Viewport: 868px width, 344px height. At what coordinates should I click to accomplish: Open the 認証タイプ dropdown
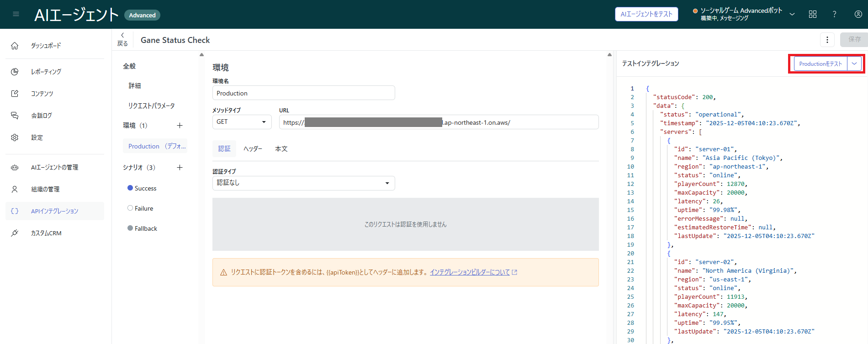303,183
